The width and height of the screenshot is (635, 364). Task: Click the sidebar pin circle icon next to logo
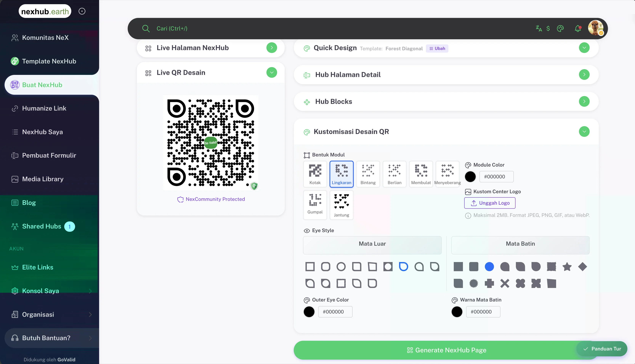82,11
